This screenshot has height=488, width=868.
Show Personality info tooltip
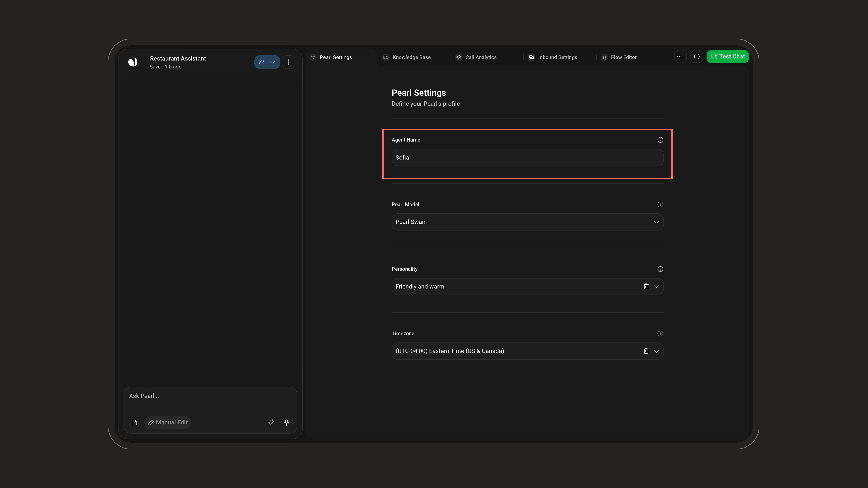(x=660, y=269)
